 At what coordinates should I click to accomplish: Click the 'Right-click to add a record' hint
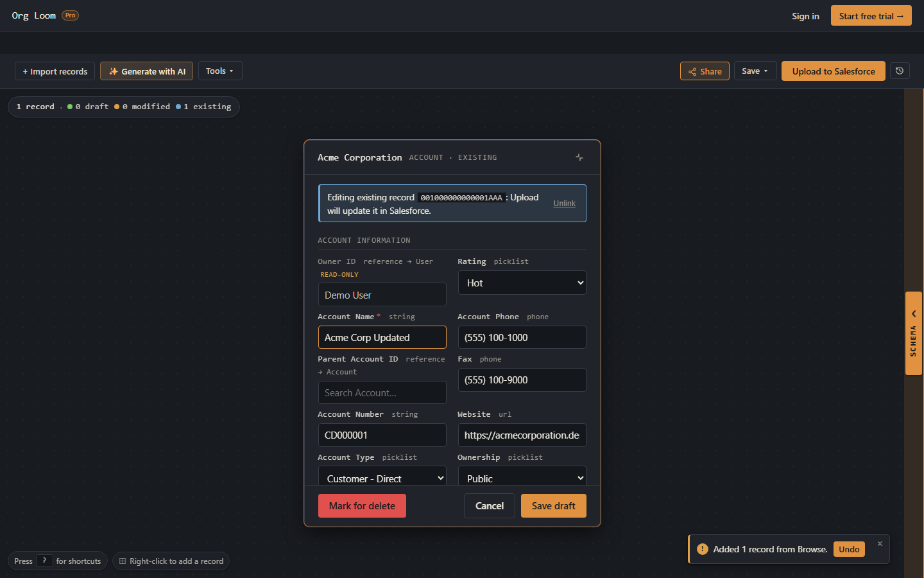click(x=171, y=561)
